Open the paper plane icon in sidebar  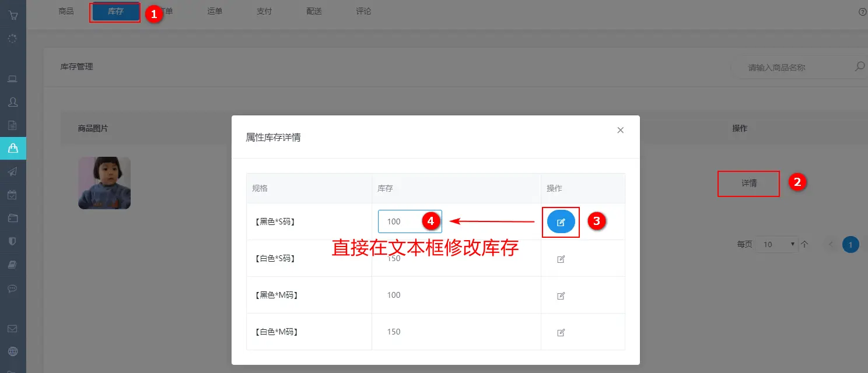[13, 171]
